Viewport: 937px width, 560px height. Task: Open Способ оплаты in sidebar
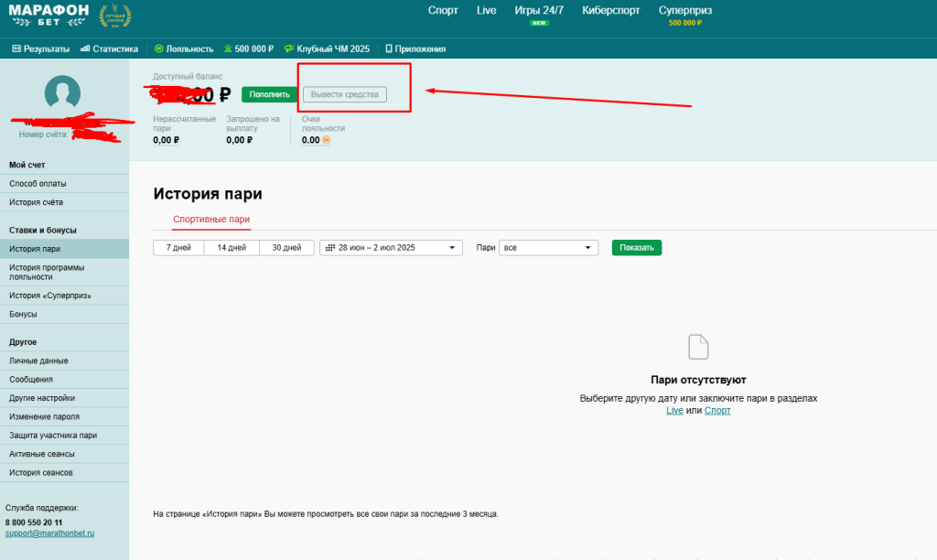pos(65,184)
